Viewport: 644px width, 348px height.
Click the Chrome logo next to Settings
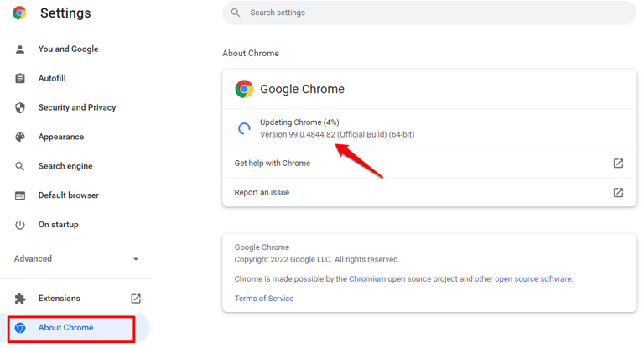point(19,13)
